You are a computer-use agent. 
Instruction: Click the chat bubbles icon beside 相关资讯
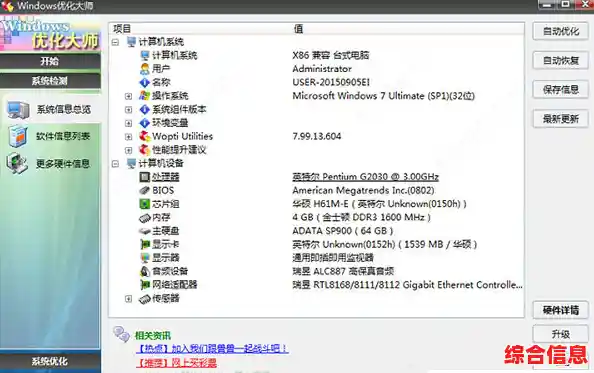click(121, 334)
